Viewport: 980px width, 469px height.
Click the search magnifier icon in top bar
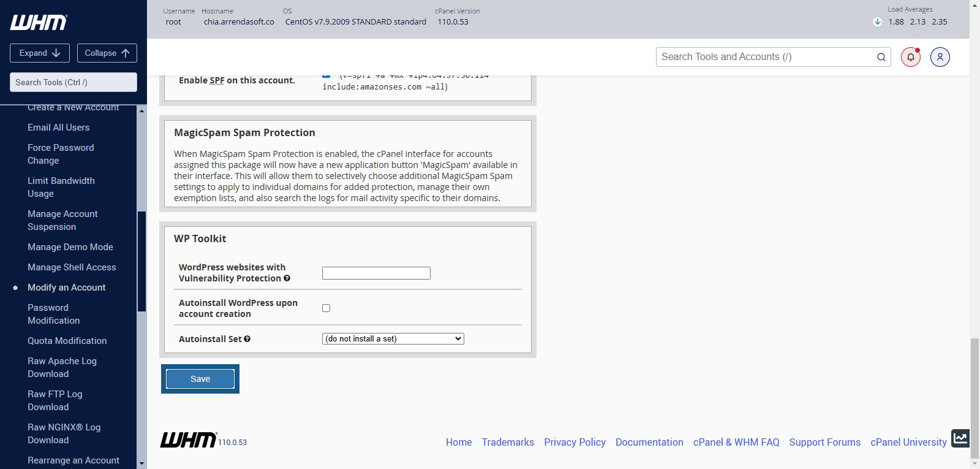click(881, 57)
